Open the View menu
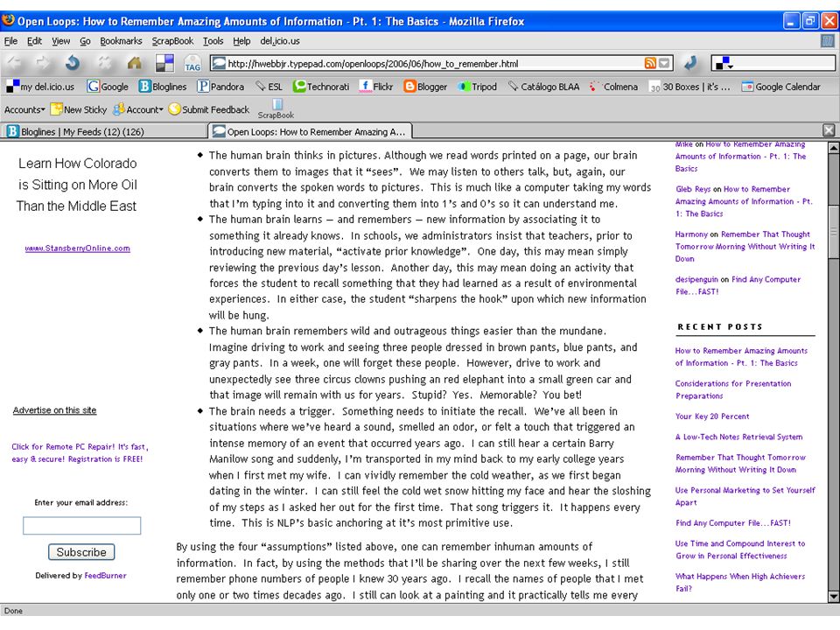 (x=60, y=41)
